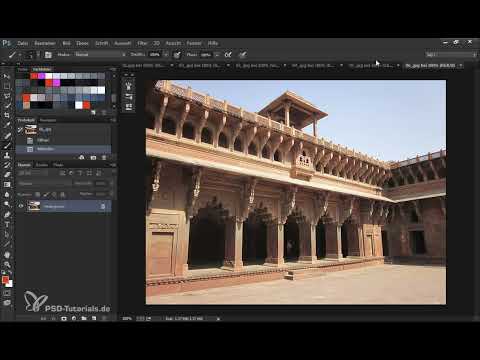The image size is (480, 360).
Task: Open the brush Deckkraft slider arrow
Action: [166, 55]
